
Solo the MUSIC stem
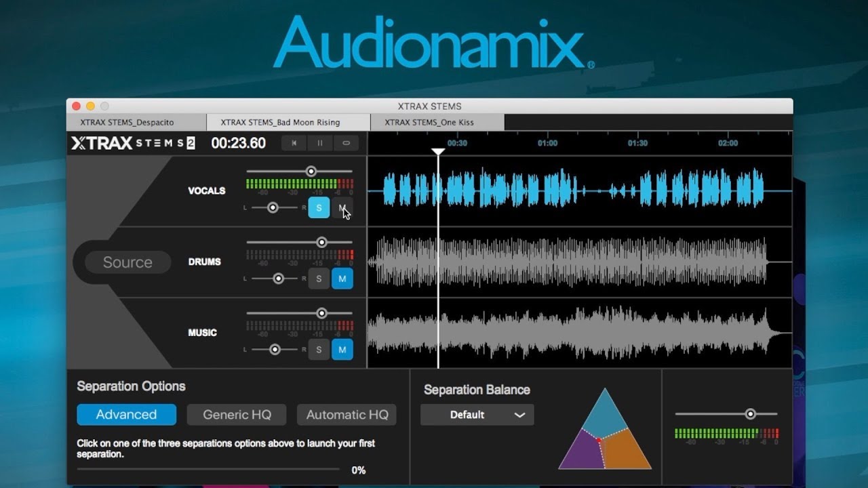point(319,350)
